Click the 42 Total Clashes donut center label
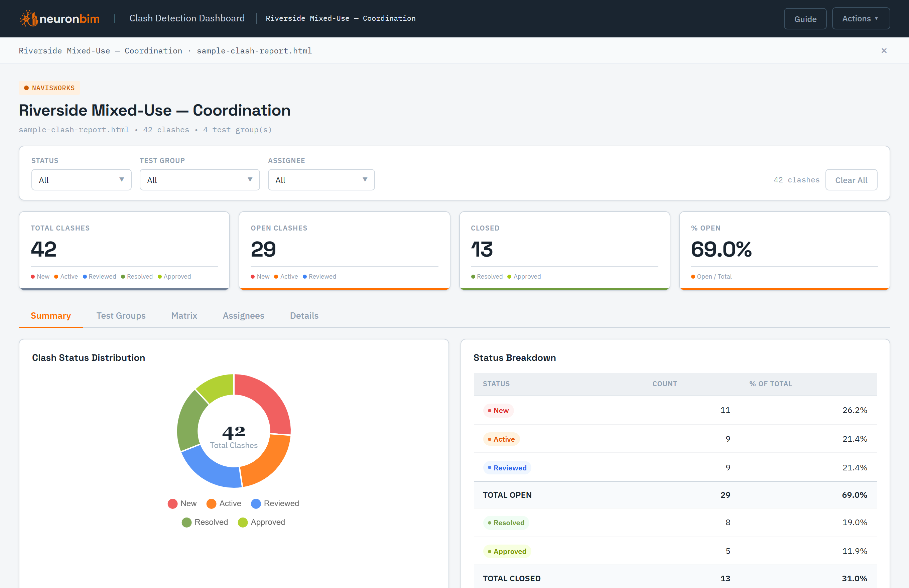The image size is (909, 588). click(x=234, y=437)
